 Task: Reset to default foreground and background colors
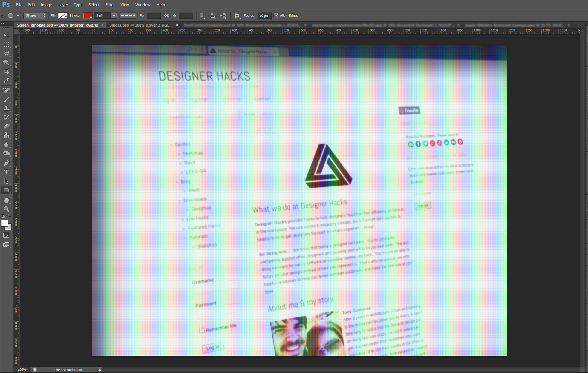(x=3, y=216)
